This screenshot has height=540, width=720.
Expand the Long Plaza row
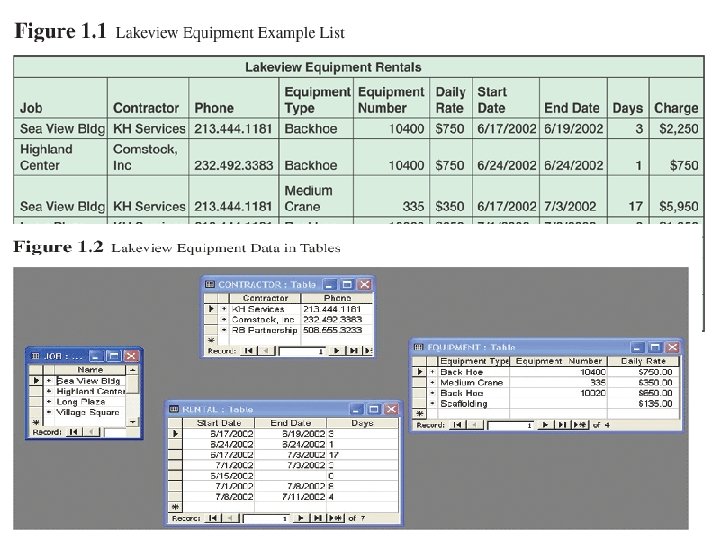coord(49,402)
